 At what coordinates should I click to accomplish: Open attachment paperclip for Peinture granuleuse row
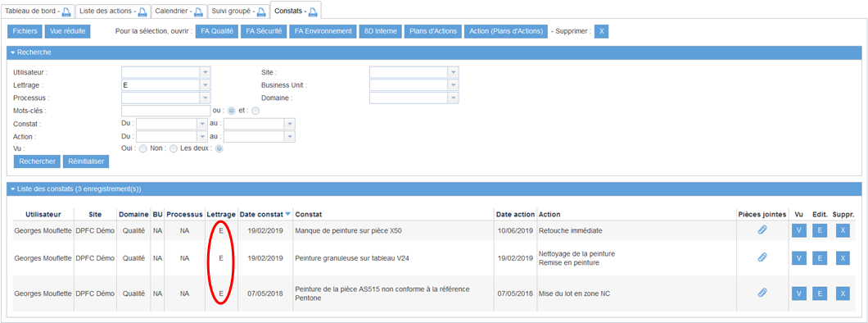762,257
